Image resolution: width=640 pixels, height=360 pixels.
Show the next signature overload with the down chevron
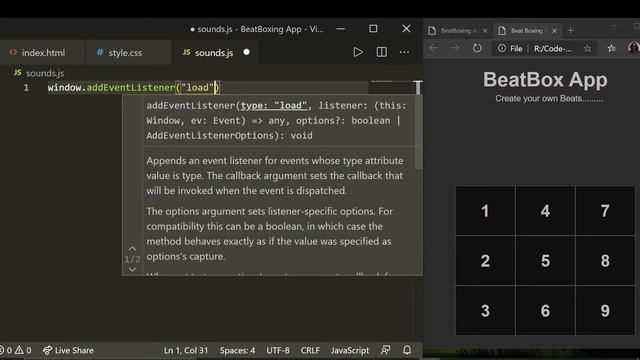pos(132,269)
